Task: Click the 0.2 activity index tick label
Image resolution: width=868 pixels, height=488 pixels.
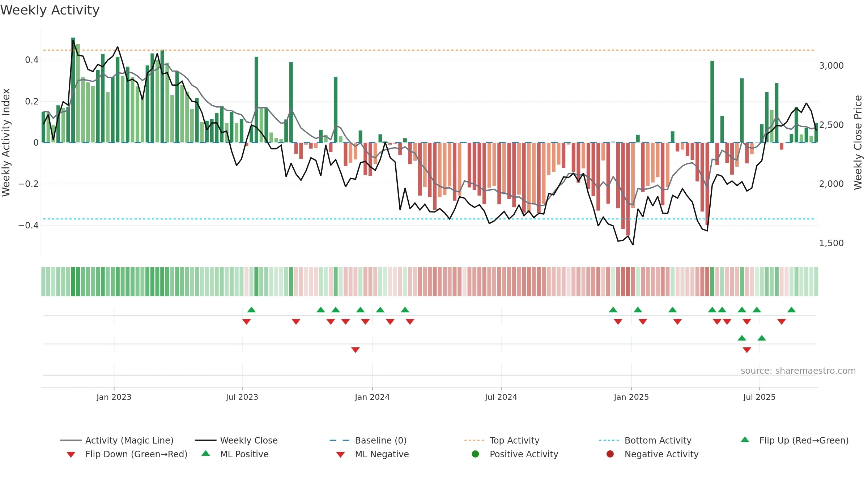Action: click(32, 101)
